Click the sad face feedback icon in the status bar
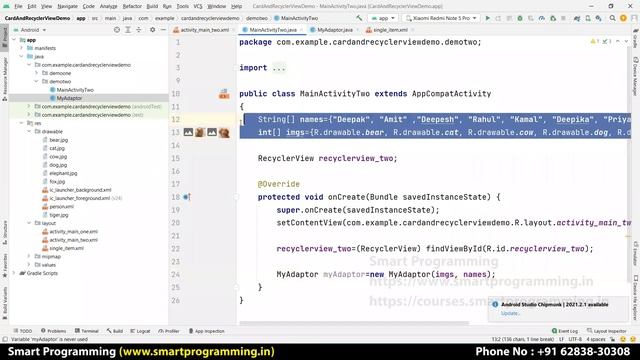Viewport: 640px width, 360px height. click(x=633, y=339)
